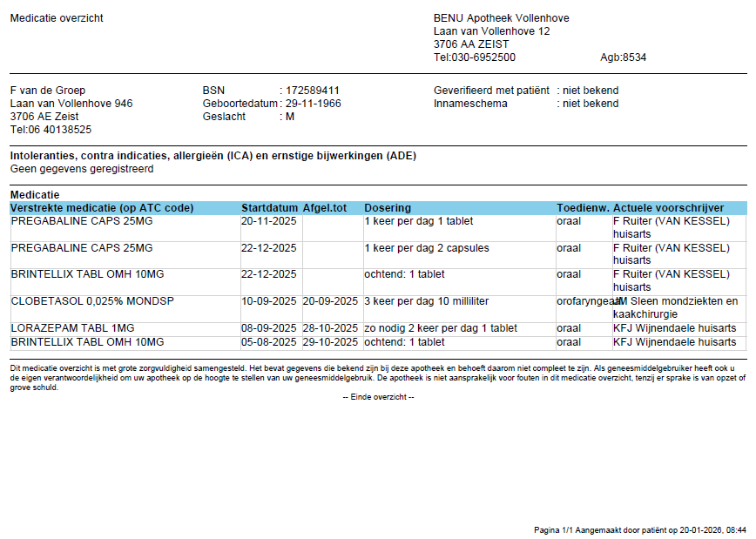The height and width of the screenshot is (539, 756).
Task: Select the end date "29-10-2025"
Action: tap(330, 342)
